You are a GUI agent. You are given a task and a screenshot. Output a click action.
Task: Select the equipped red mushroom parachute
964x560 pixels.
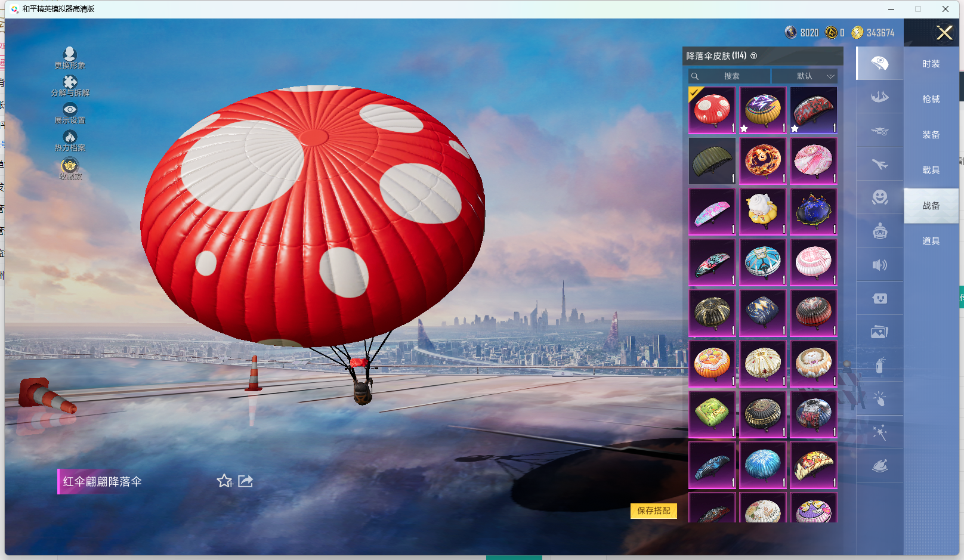point(712,110)
